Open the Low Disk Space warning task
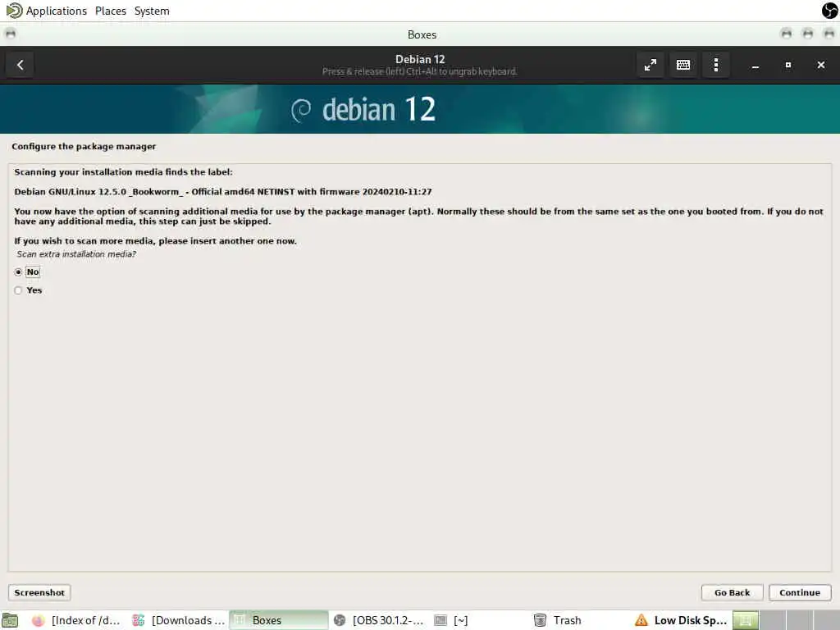The height and width of the screenshot is (630, 840). pos(681,620)
